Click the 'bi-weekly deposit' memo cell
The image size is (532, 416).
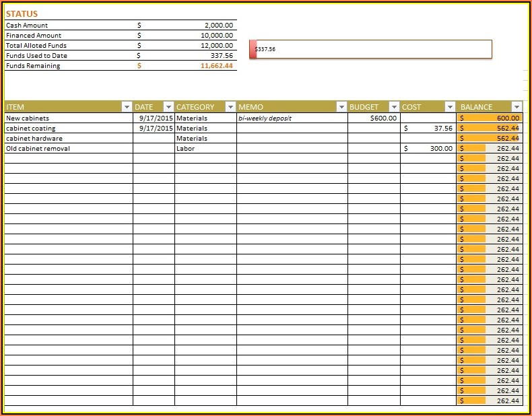pos(292,118)
